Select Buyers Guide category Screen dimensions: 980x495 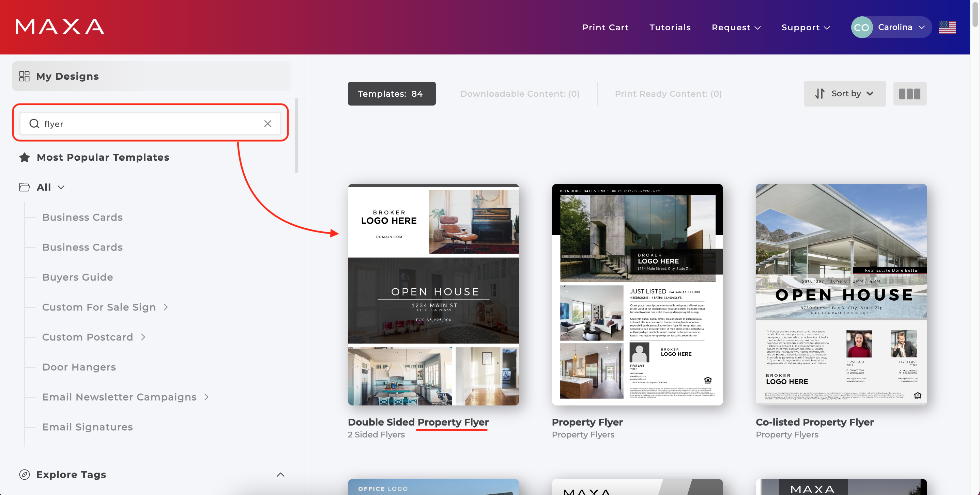tap(78, 277)
